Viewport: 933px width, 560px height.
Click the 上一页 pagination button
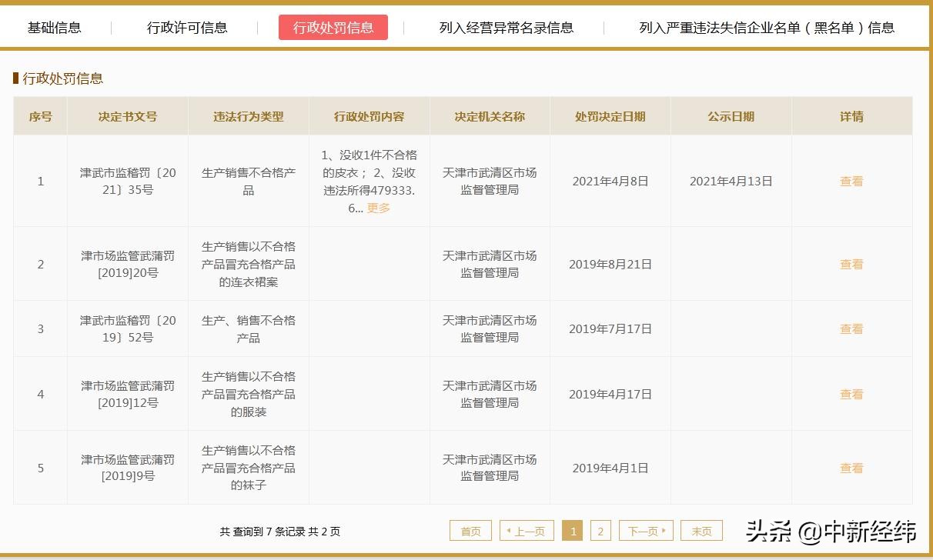point(527,530)
